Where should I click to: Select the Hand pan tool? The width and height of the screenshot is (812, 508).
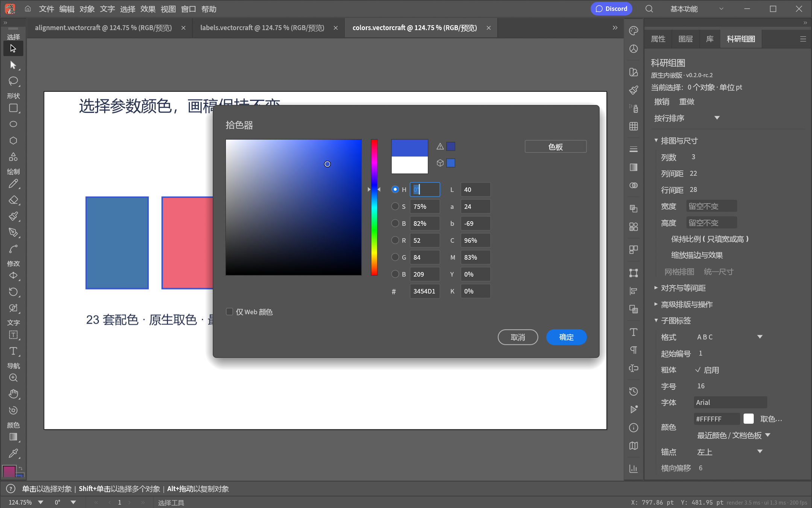click(x=13, y=394)
